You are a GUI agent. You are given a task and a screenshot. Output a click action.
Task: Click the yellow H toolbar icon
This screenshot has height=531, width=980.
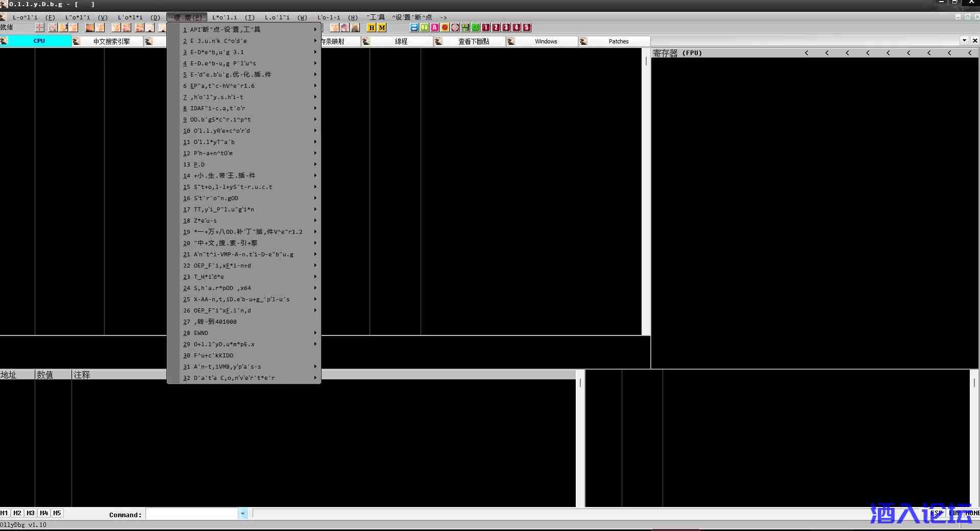pyautogui.click(x=372, y=28)
